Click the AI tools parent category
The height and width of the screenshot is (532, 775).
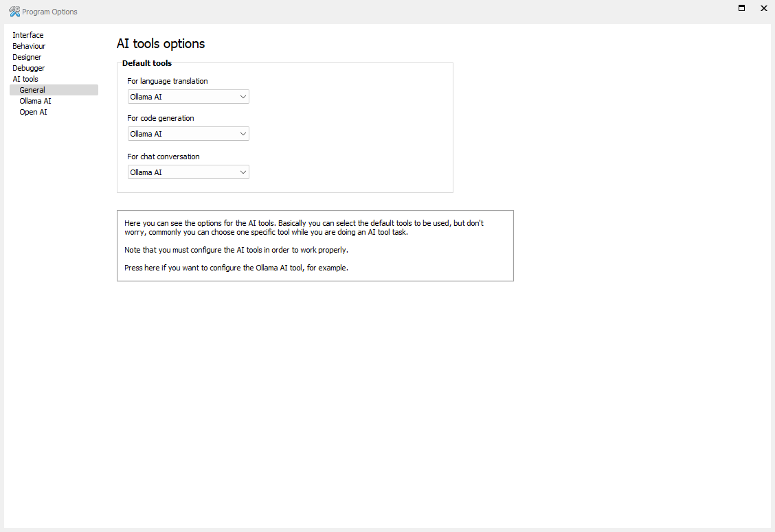click(x=25, y=79)
